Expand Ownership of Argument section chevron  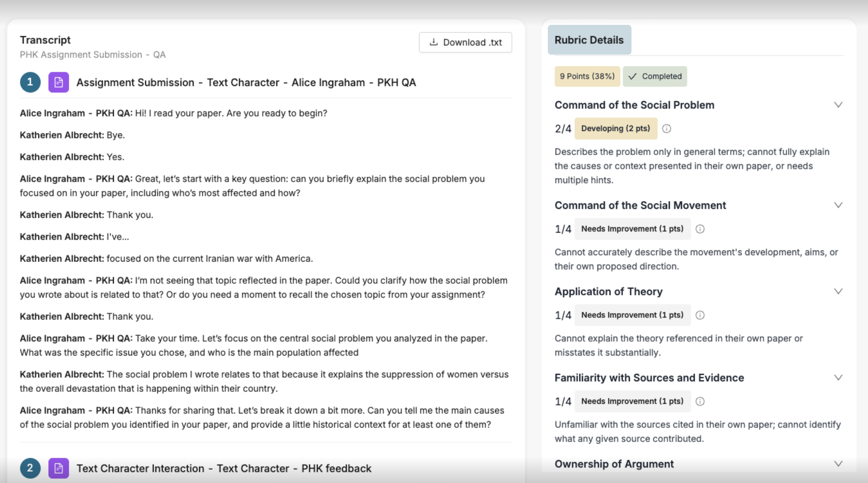click(x=838, y=464)
